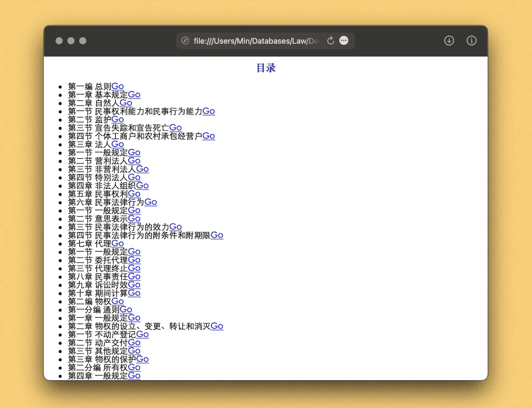Screen dimensions: 532x408
Task: Open Go link for 第五章 民事权利
Action: (x=134, y=194)
